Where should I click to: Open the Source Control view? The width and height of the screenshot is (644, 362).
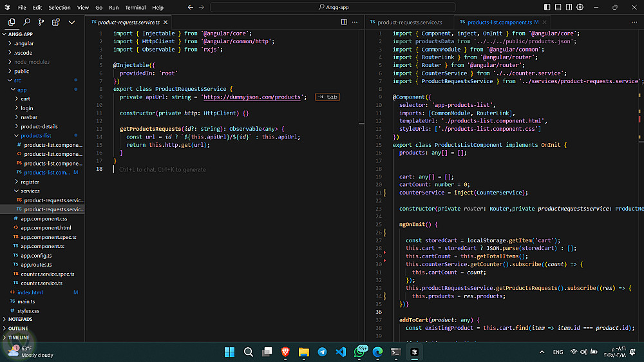pyautogui.click(x=41, y=22)
